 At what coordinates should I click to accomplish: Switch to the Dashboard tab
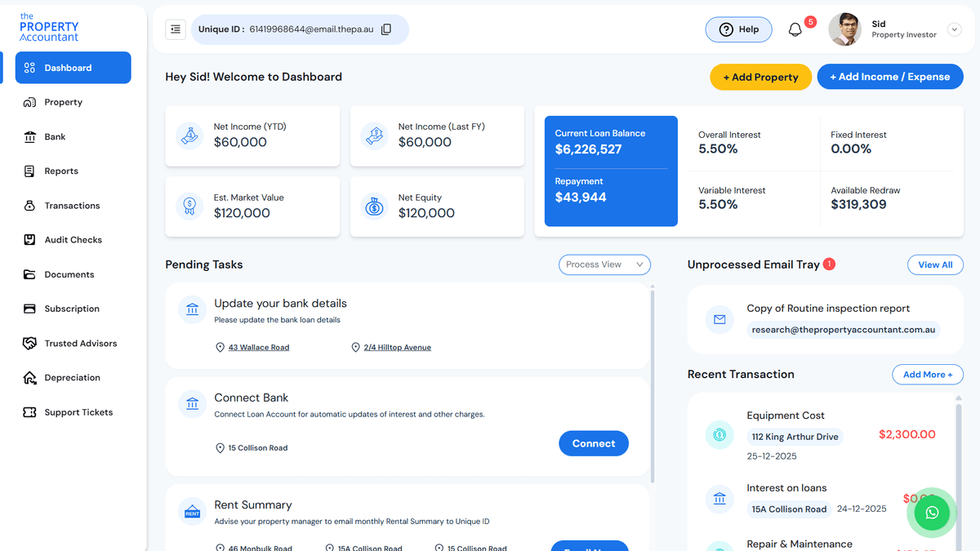pyautogui.click(x=68, y=67)
